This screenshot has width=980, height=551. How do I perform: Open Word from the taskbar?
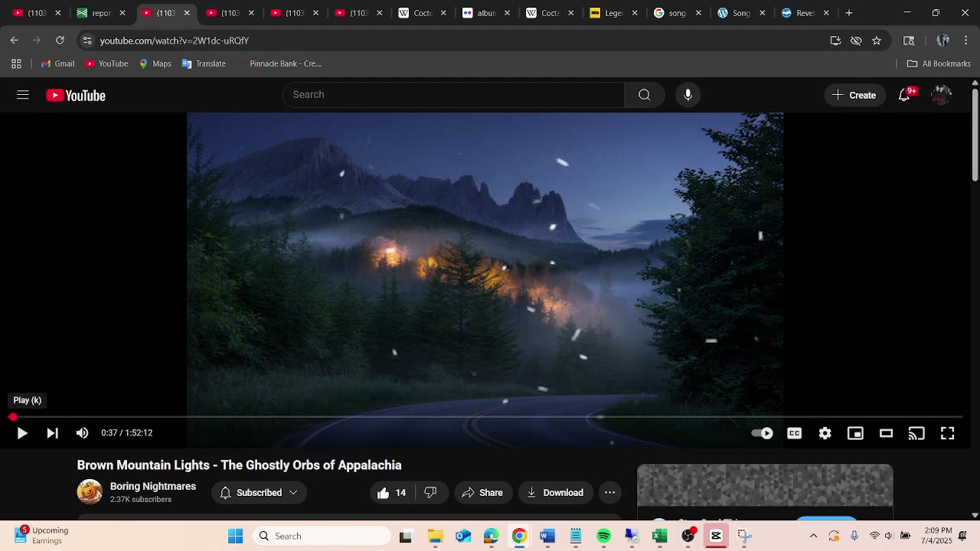[x=547, y=536]
